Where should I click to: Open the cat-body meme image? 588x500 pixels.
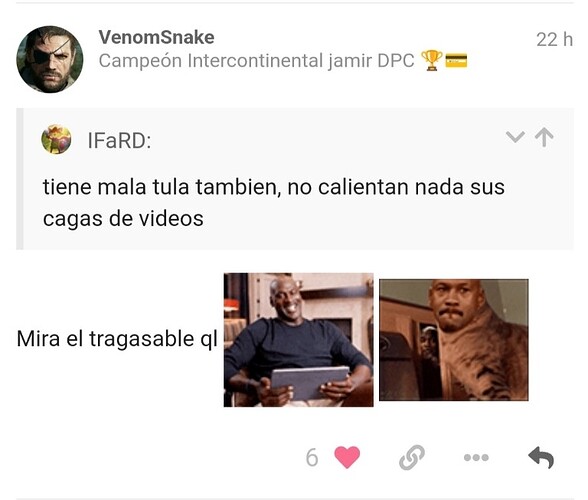454,340
